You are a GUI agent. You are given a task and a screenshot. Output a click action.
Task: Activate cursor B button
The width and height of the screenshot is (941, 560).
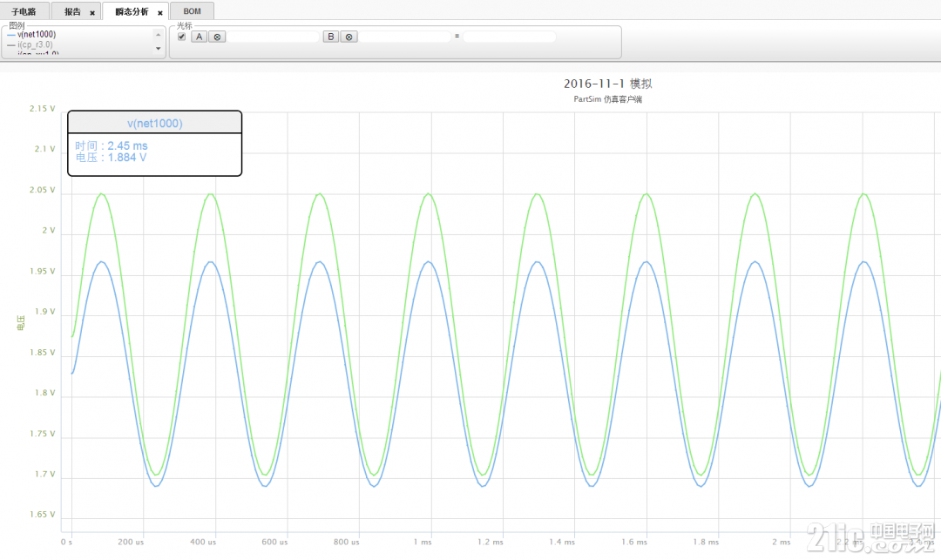click(x=331, y=37)
